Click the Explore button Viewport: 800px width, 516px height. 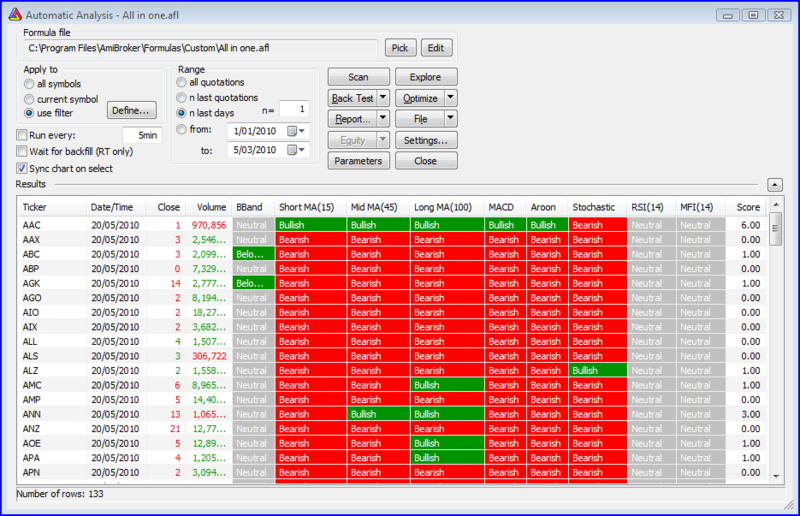click(x=426, y=77)
